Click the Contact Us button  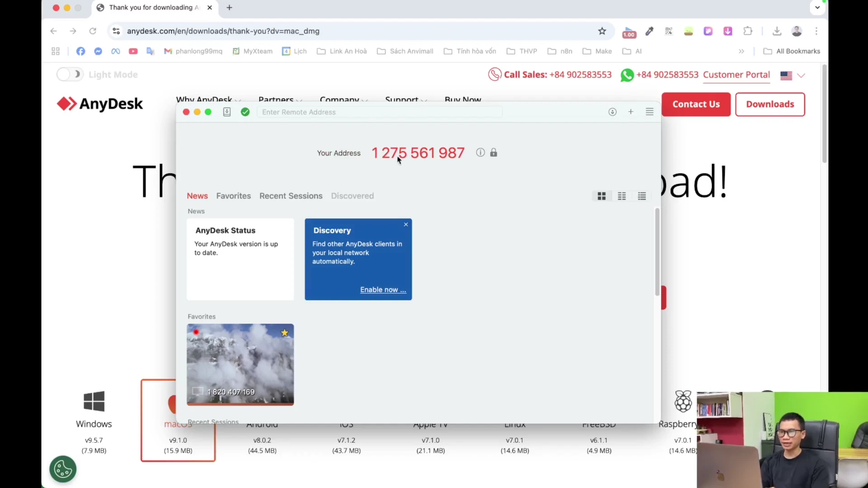click(x=696, y=104)
